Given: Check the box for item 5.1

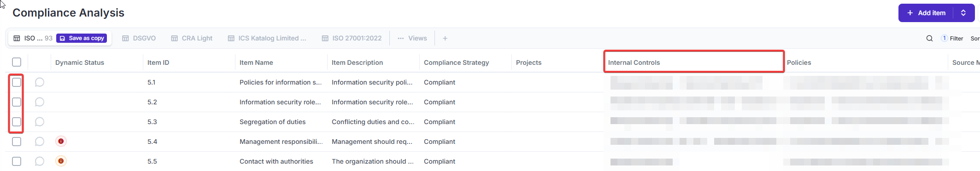Looking at the screenshot, I should [x=17, y=82].
